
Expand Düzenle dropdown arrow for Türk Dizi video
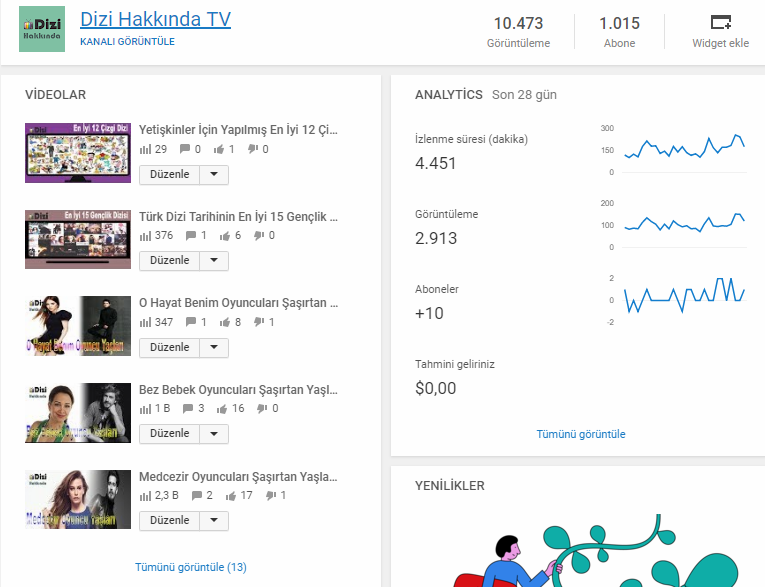[x=214, y=261]
